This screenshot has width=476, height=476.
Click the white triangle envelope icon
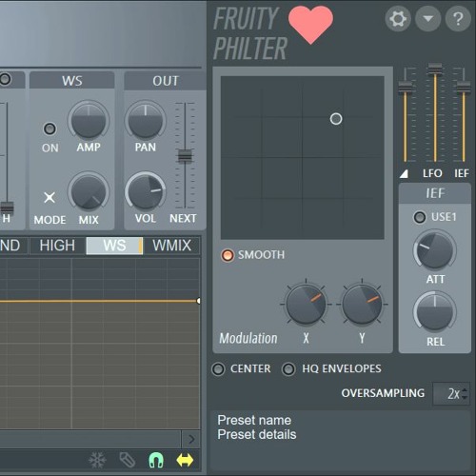(x=404, y=173)
